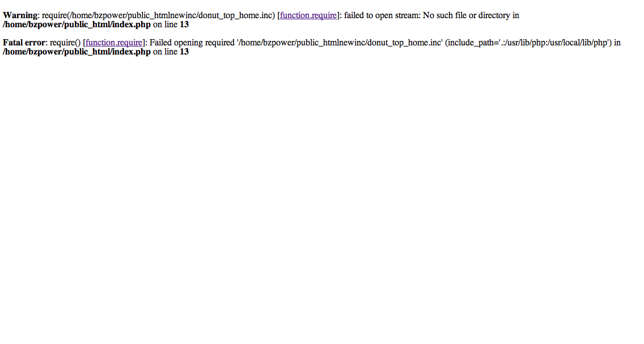The width and height of the screenshot is (644, 344).
Task: Click the bold "Warning" label
Action: pos(20,16)
